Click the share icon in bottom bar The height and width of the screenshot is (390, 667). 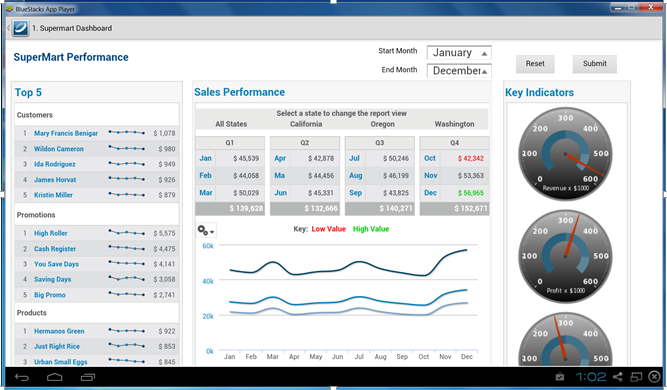coord(618,377)
